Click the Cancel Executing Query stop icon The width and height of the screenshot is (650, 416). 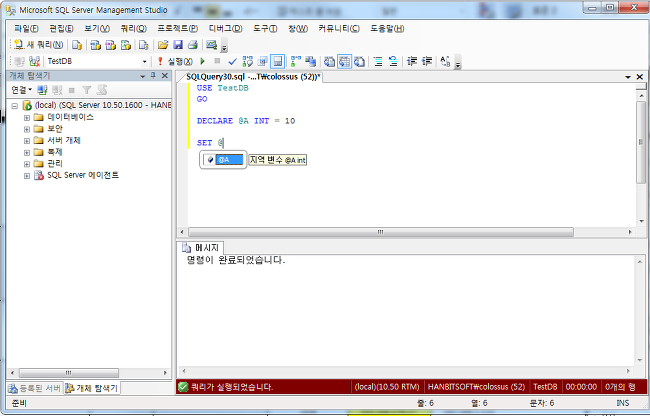tap(217, 61)
